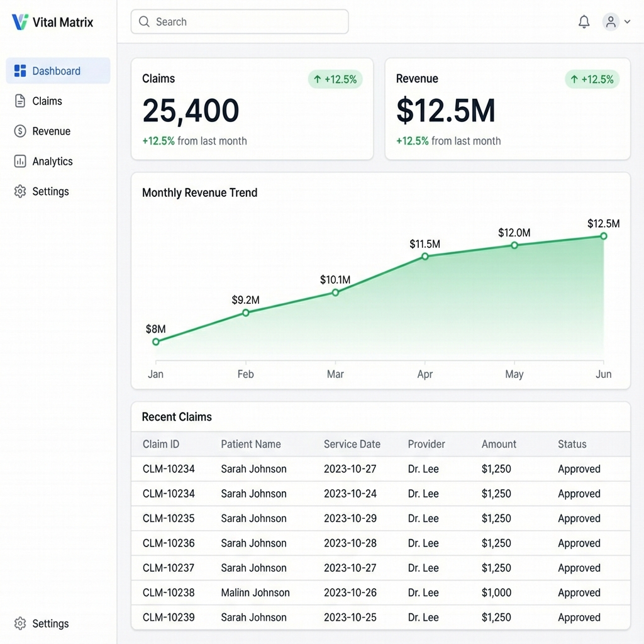Image resolution: width=644 pixels, height=644 pixels.
Task: Sort by the Service Date column header
Action: coord(352,444)
